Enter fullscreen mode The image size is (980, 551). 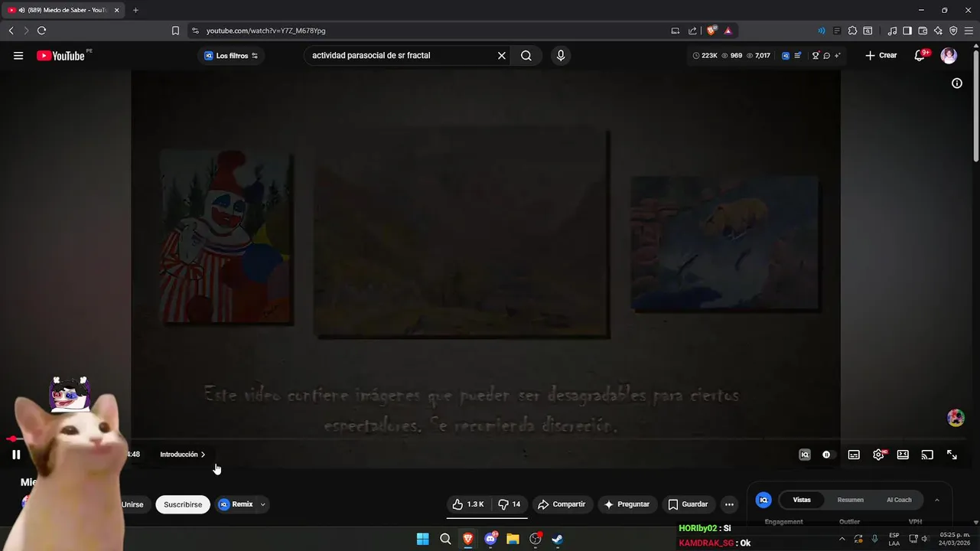click(952, 455)
